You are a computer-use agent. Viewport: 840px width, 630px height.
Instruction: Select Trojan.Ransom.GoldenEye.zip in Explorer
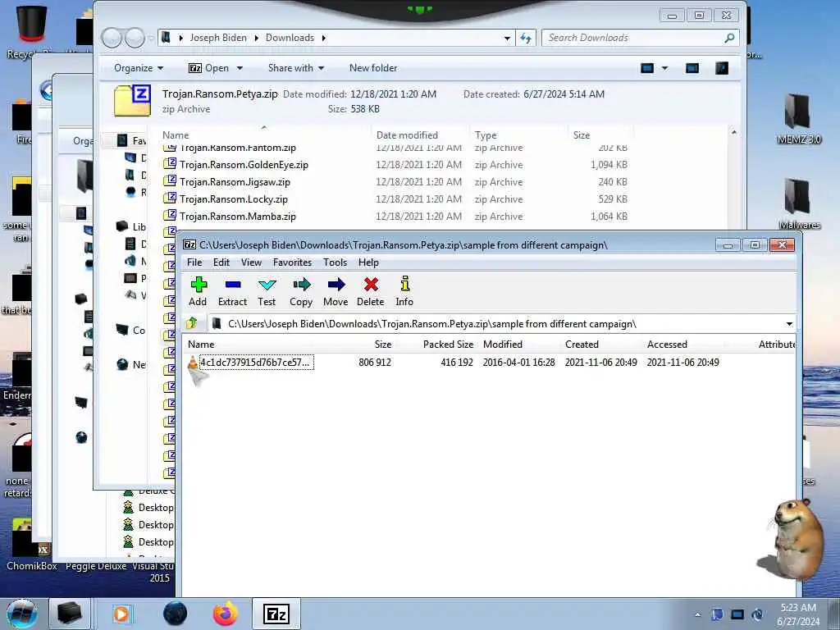click(244, 165)
